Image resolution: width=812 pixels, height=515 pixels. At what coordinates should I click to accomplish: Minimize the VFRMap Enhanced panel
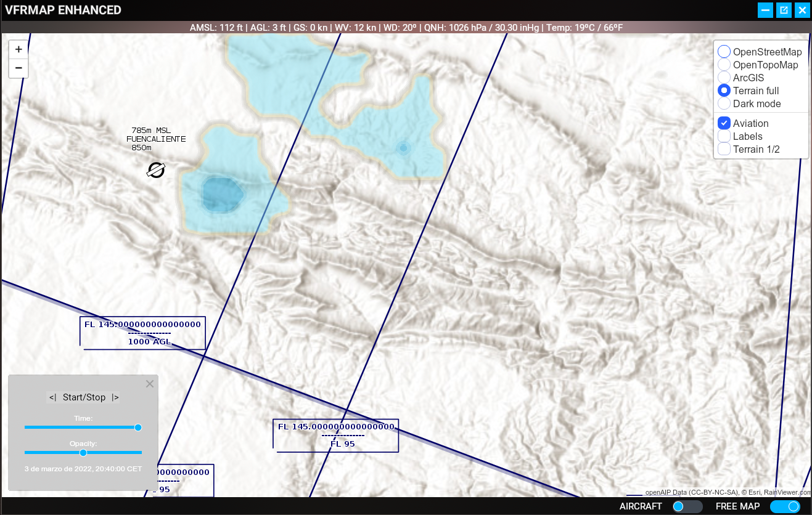tap(765, 10)
